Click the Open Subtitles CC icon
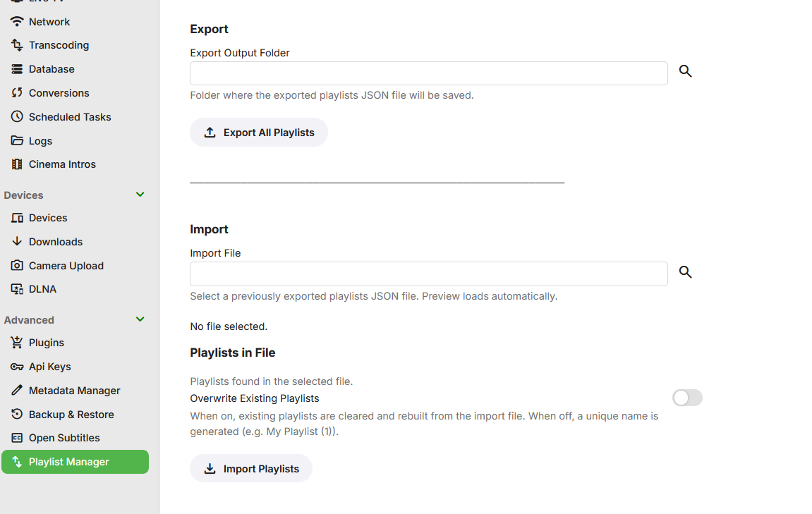Viewport: 812px width, 514px height. (x=17, y=438)
